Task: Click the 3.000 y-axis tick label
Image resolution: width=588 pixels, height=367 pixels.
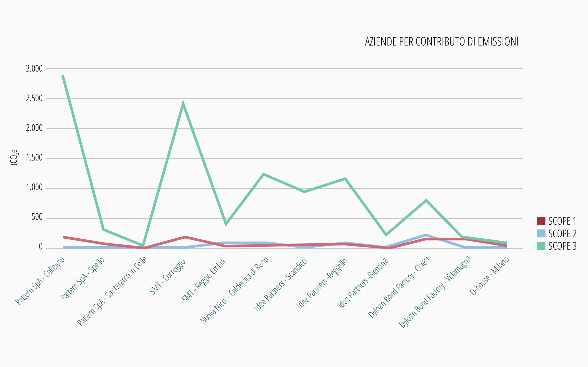Action: (34, 69)
